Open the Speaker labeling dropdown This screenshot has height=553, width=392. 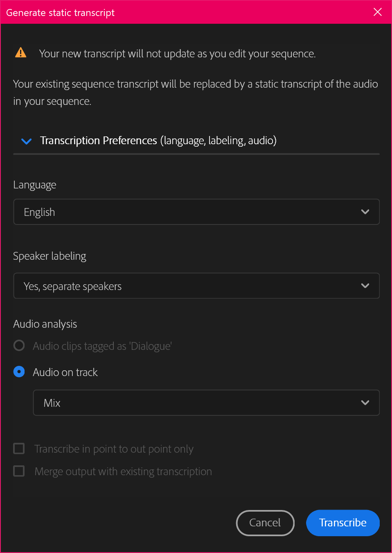pyautogui.click(x=196, y=286)
